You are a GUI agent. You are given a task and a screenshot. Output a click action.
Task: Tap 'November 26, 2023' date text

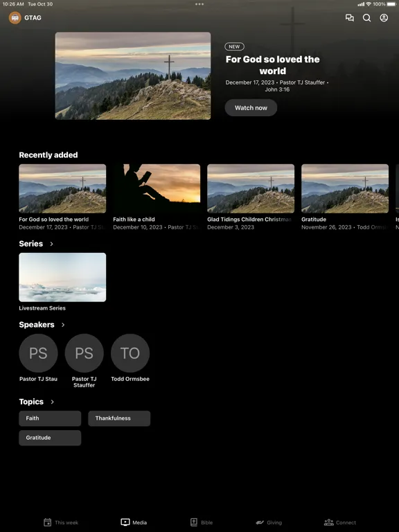326,227
